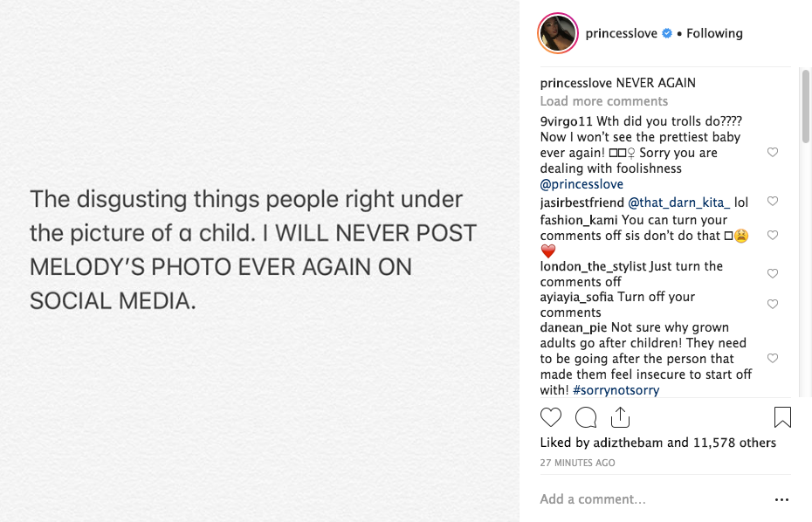Open the princesslove username in the header
Screen dimensions: 812x522
click(x=622, y=33)
